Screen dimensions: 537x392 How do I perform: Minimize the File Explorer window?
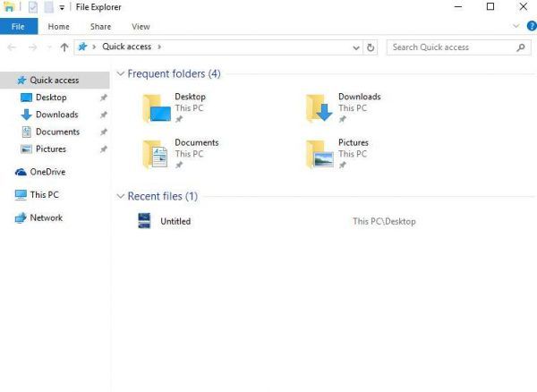coord(458,6)
